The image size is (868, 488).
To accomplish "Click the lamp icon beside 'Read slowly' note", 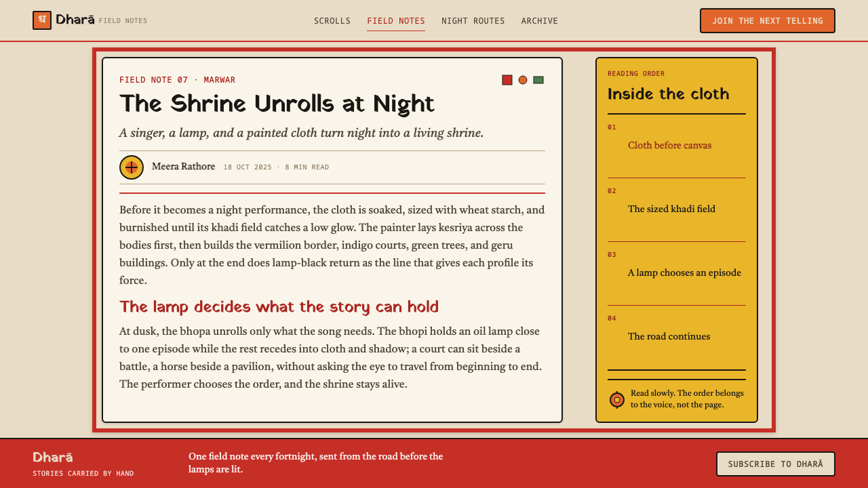I will pos(617,400).
